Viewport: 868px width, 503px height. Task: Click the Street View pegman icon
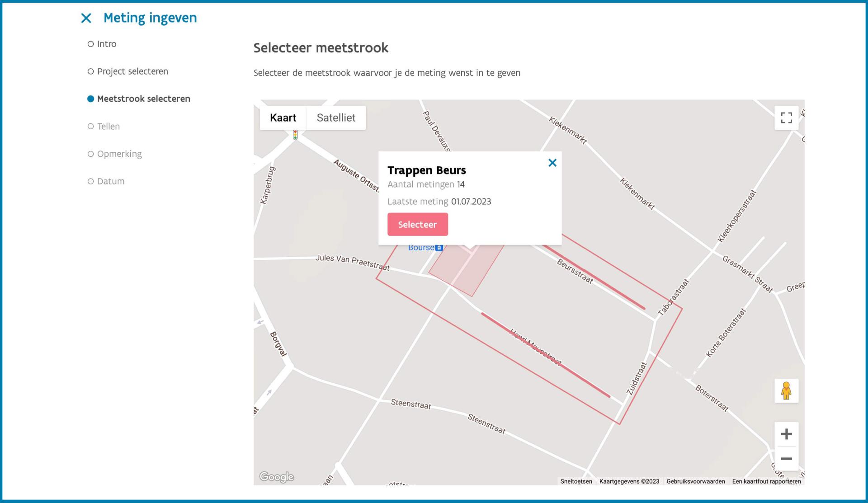point(787,390)
